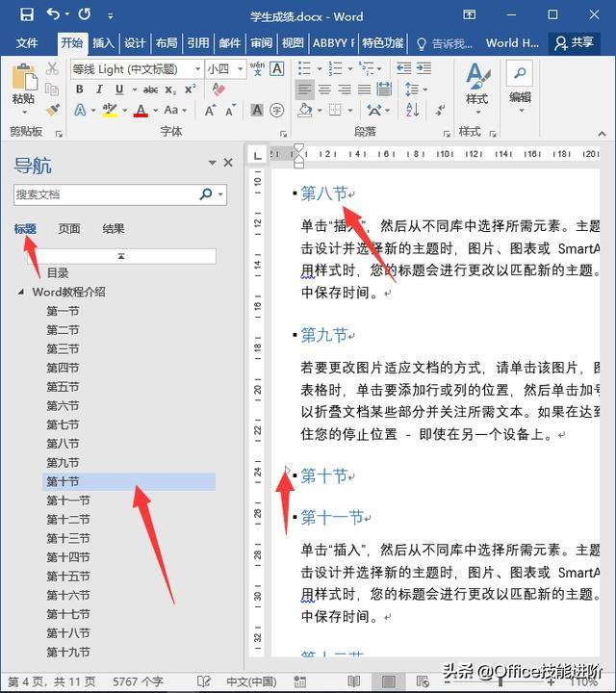Screen dimensions: 616x693
Task: Click the bullets list icon
Action: pos(304,68)
